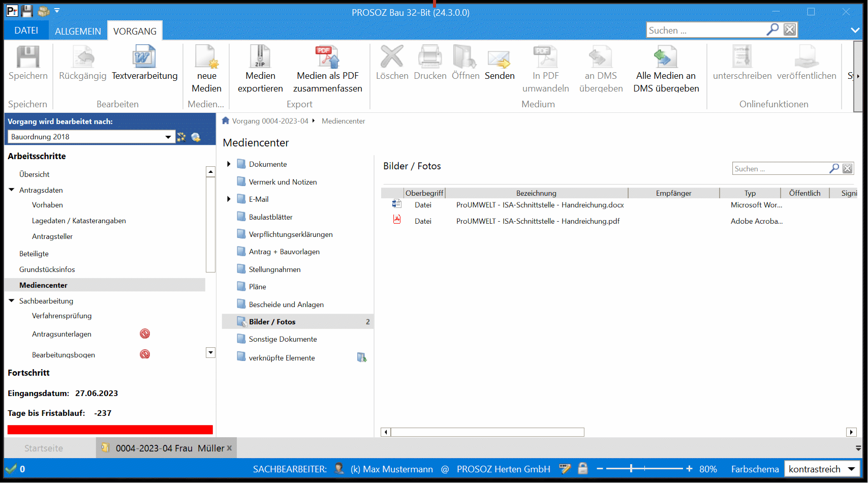The image size is (868, 483).
Task: Open the Bescheide und Anlagen folder
Action: 286,305
